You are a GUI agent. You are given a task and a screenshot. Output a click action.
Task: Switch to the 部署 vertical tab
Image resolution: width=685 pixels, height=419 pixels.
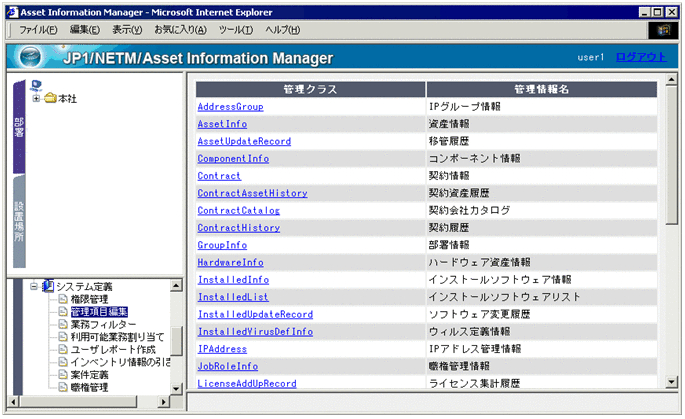tap(19, 127)
